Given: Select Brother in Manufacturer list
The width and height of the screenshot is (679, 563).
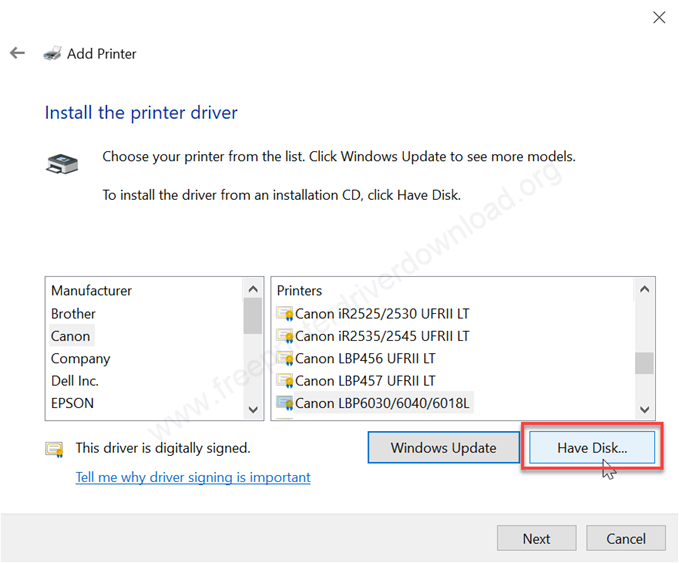Looking at the screenshot, I should point(73,314).
